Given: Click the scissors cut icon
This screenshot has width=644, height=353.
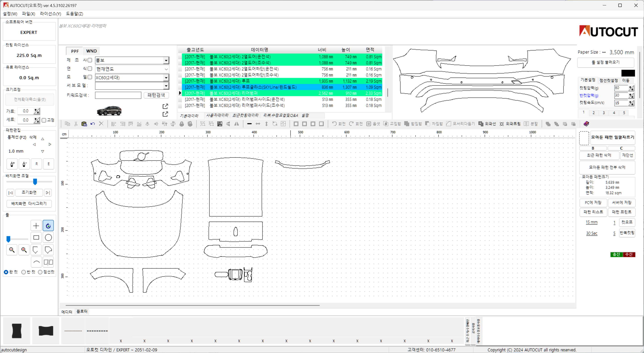Looking at the screenshot, I should coord(76,124).
